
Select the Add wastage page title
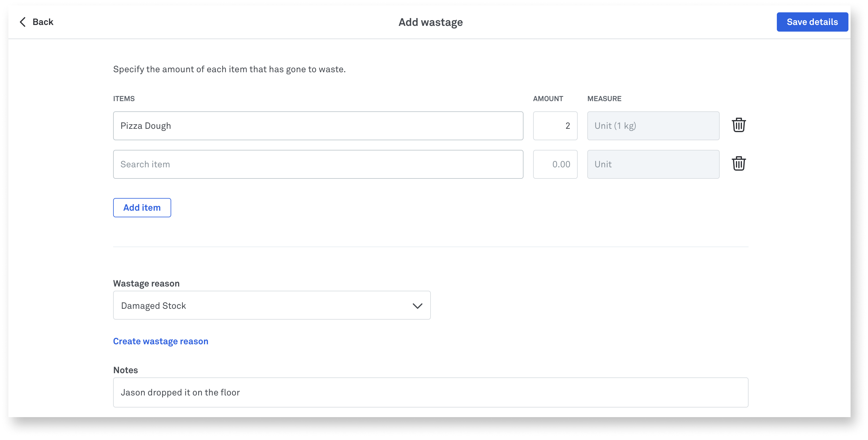click(431, 22)
